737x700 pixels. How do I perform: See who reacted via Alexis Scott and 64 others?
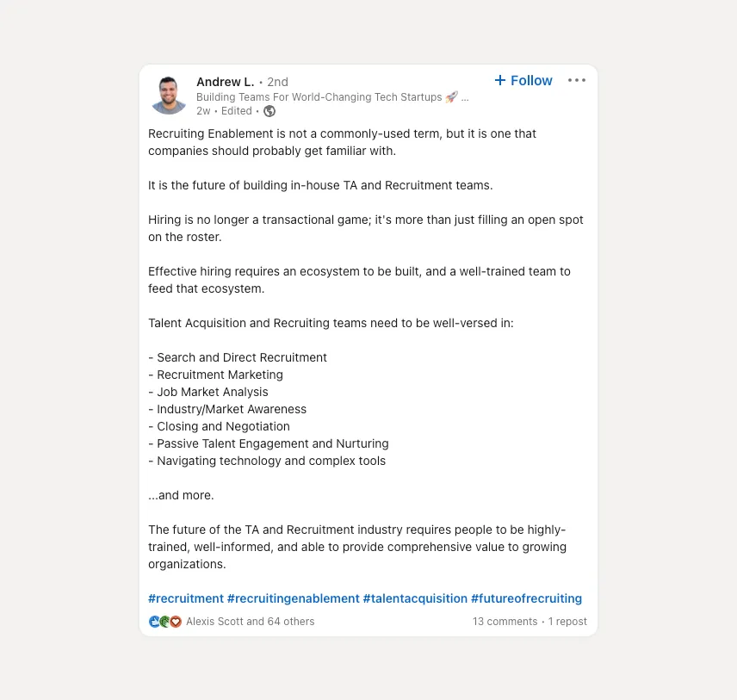pyautogui.click(x=251, y=621)
